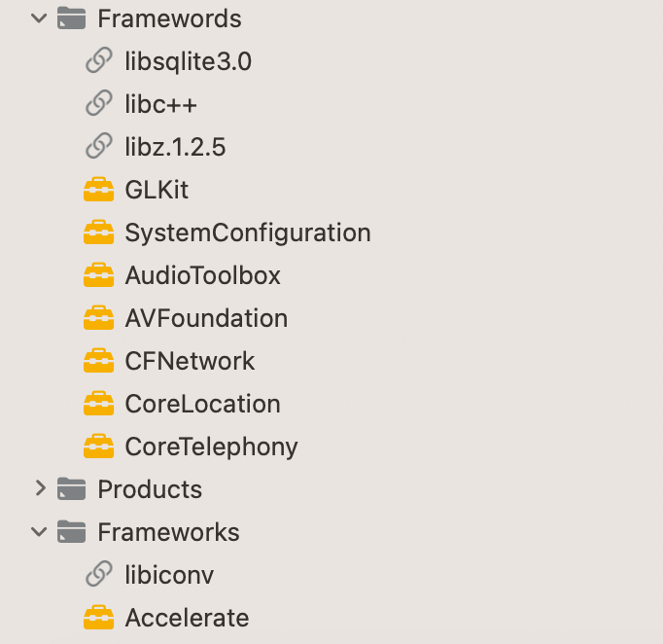Viewport: 663px width, 644px height.
Task: Click the CFNetwork toolbox icon
Action: pyautogui.click(x=98, y=361)
